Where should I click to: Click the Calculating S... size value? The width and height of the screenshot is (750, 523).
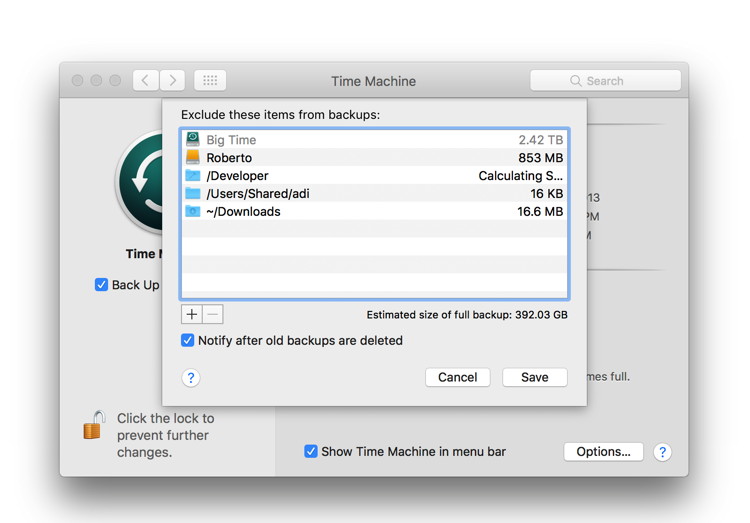tap(521, 176)
